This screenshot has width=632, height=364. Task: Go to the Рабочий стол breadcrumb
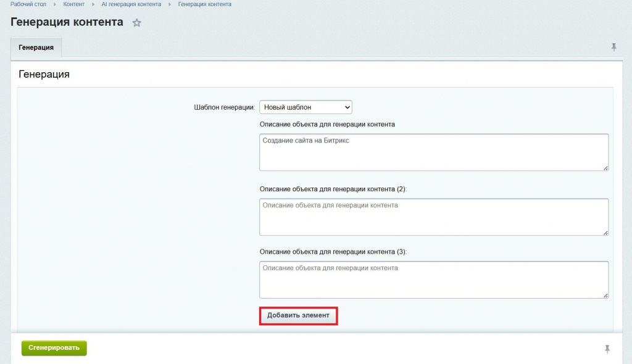coord(28,4)
